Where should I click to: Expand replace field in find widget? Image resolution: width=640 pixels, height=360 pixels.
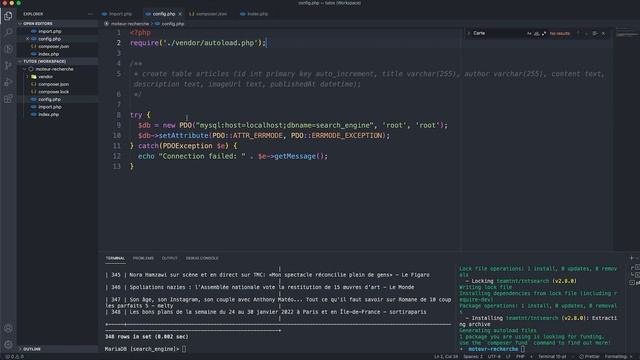coord(468,33)
